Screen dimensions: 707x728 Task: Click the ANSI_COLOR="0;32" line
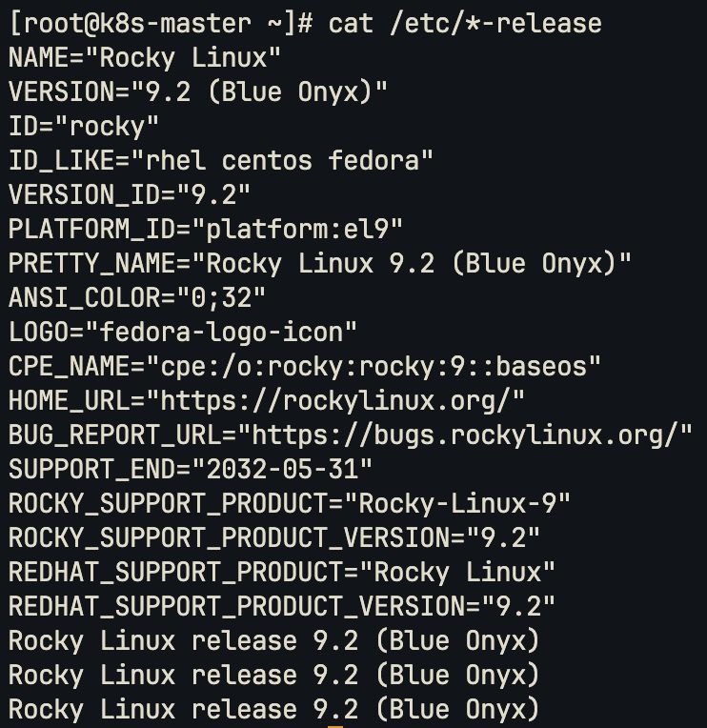coord(137,297)
